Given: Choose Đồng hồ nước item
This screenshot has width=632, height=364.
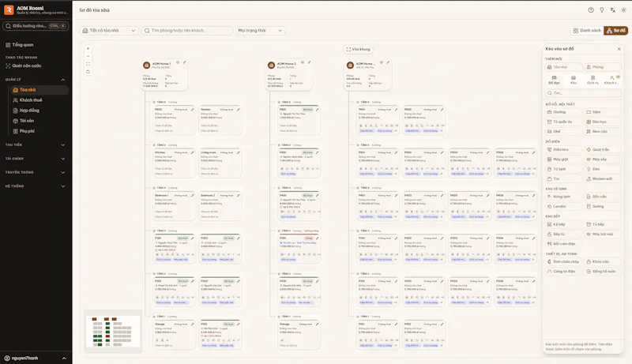Looking at the screenshot, I should coord(603,272).
